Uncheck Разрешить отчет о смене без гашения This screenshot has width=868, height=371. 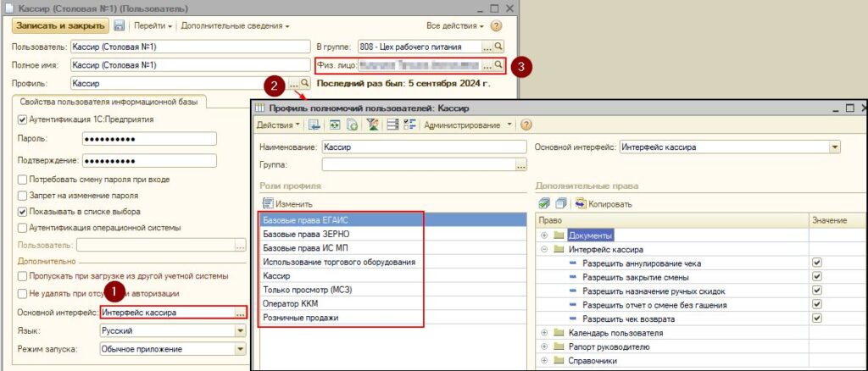point(817,304)
